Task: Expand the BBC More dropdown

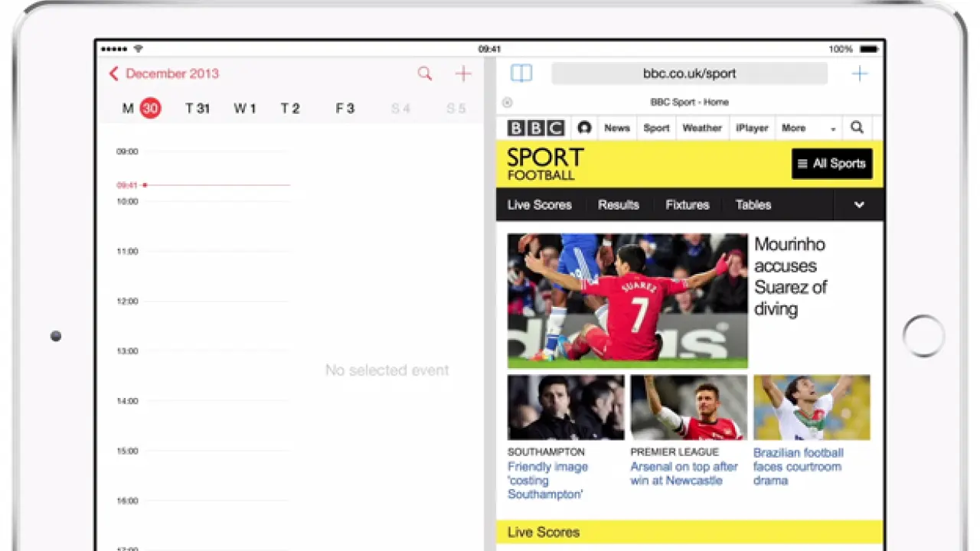Action: 808,128
